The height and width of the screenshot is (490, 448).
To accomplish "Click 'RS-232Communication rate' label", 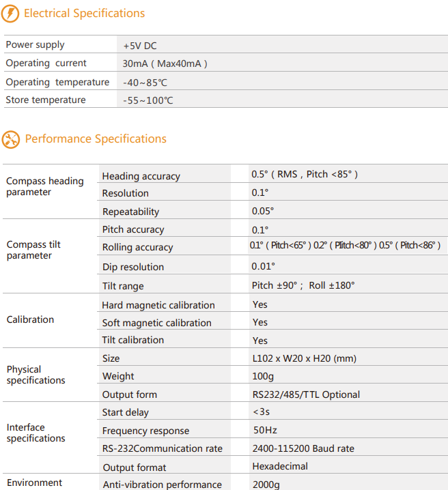I will click(x=163, y=449).
